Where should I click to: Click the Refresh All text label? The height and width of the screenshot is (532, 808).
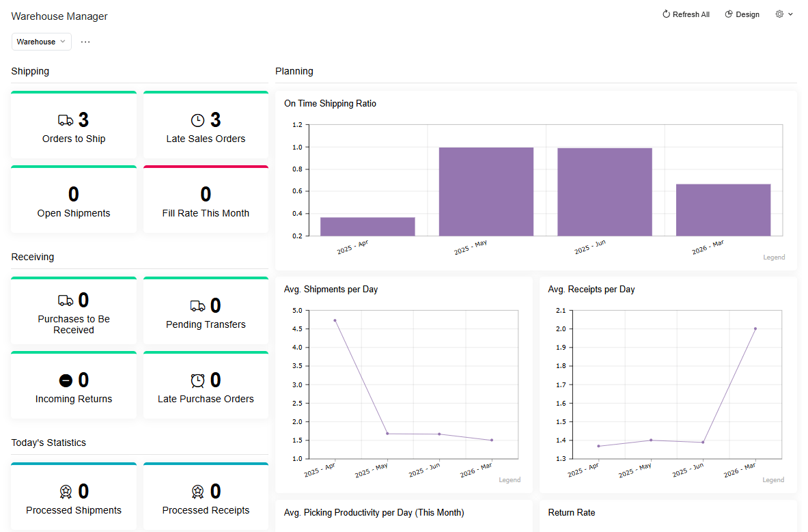click(691, 14)
